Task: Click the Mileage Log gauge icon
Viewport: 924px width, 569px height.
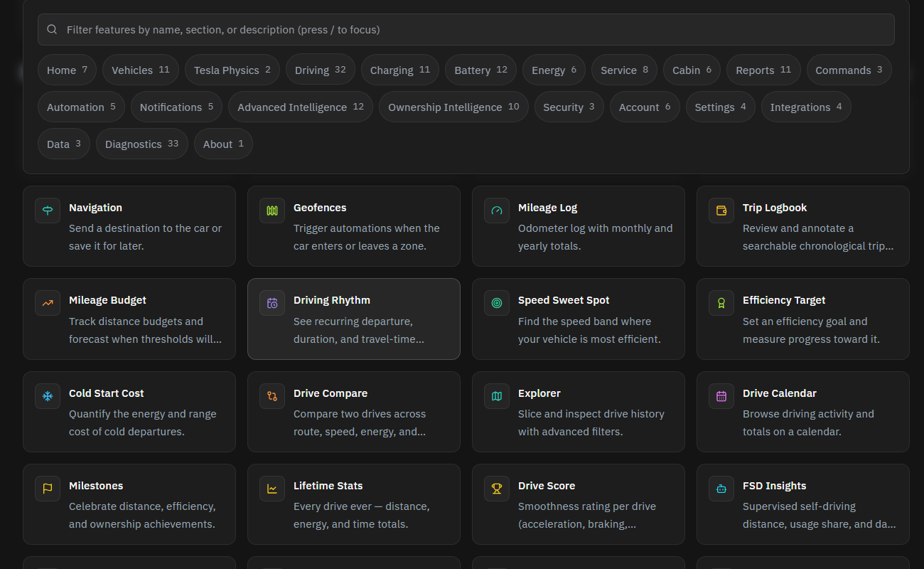Action: point(497,211)
